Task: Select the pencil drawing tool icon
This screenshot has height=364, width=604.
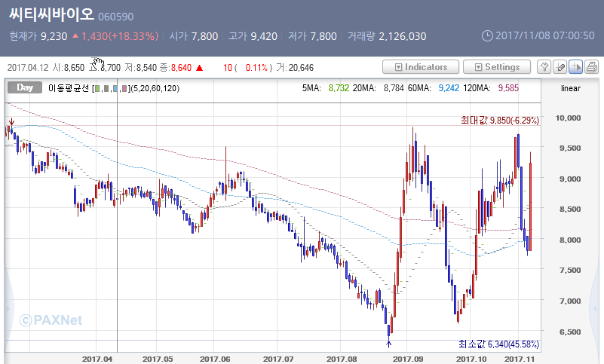Action: [x=559, y=67]
